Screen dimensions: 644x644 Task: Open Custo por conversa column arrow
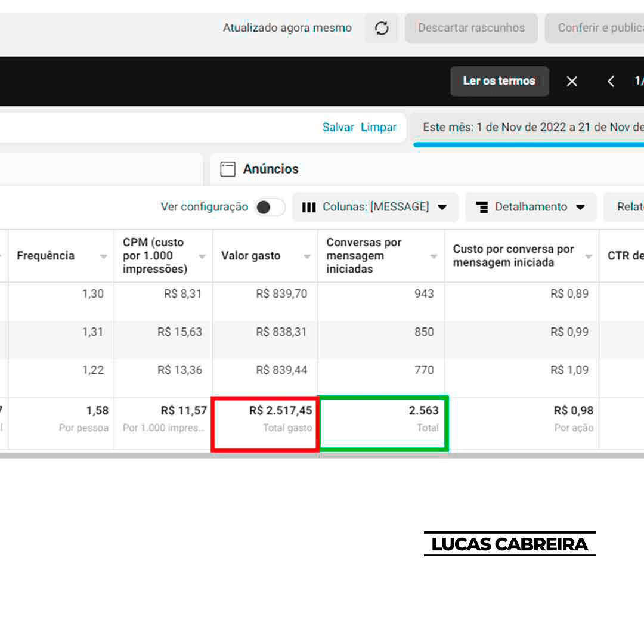point(589,256)
